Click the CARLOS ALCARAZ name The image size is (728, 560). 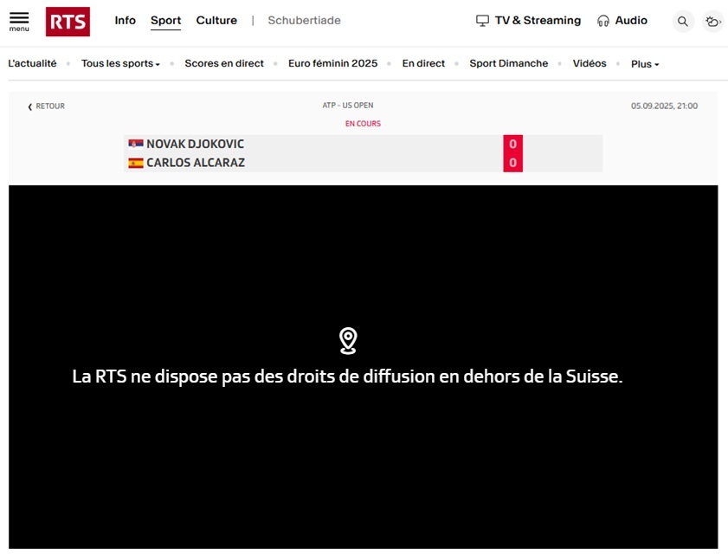196,163
